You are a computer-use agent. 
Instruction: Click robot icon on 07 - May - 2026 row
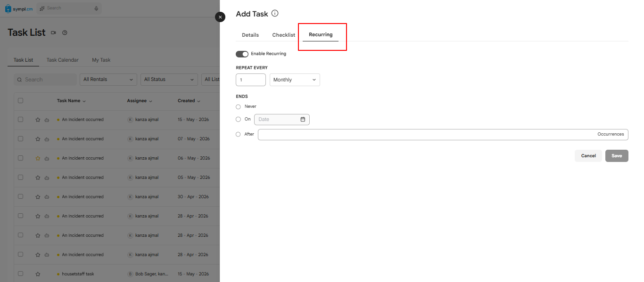[47, 139]
